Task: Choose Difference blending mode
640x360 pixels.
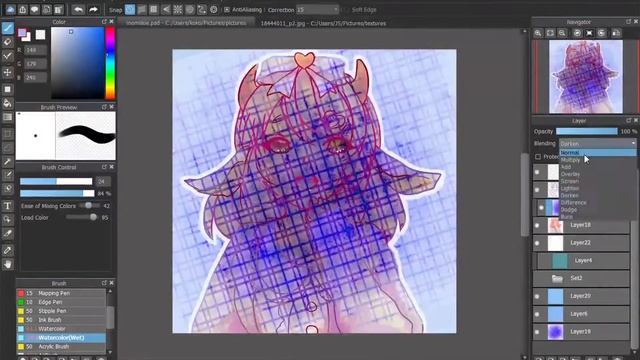Action: pos(598,202)
